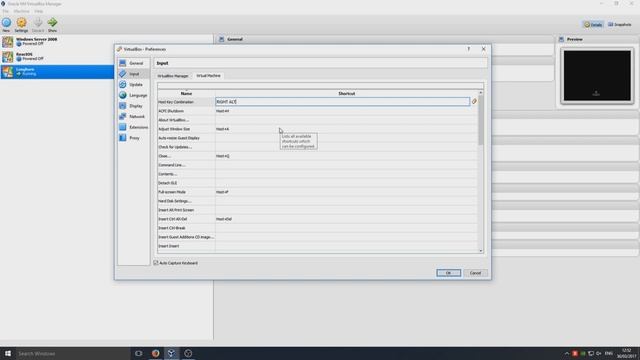This screenshot has width=640, height=360.
Task: Switch to the Virtual Machine shortcuts tab
Action: (x=208, y=76)
